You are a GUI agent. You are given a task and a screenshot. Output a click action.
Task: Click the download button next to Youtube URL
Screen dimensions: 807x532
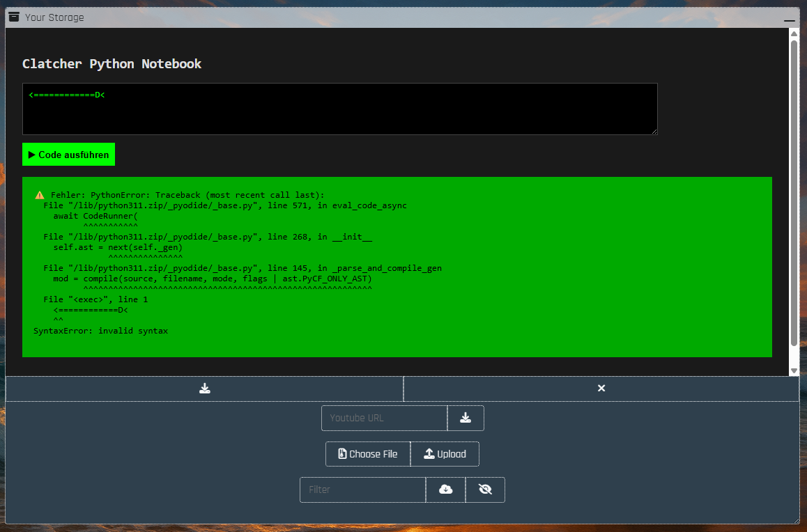(466, 418)
